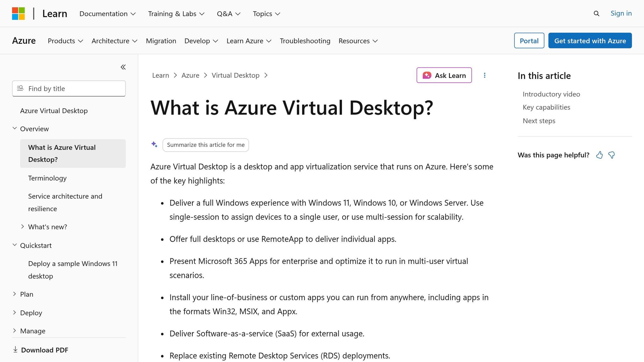Click the Virtual Desktop breadcrumb
The image size is (644, 362).
click(x=236, y=75)
